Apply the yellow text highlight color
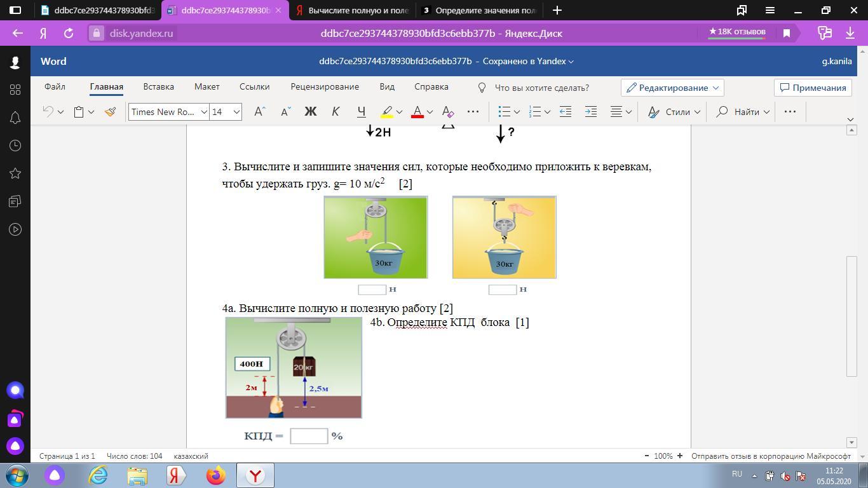Image resolution: width=868 pixels, height=488 pixels. (386, 112)
